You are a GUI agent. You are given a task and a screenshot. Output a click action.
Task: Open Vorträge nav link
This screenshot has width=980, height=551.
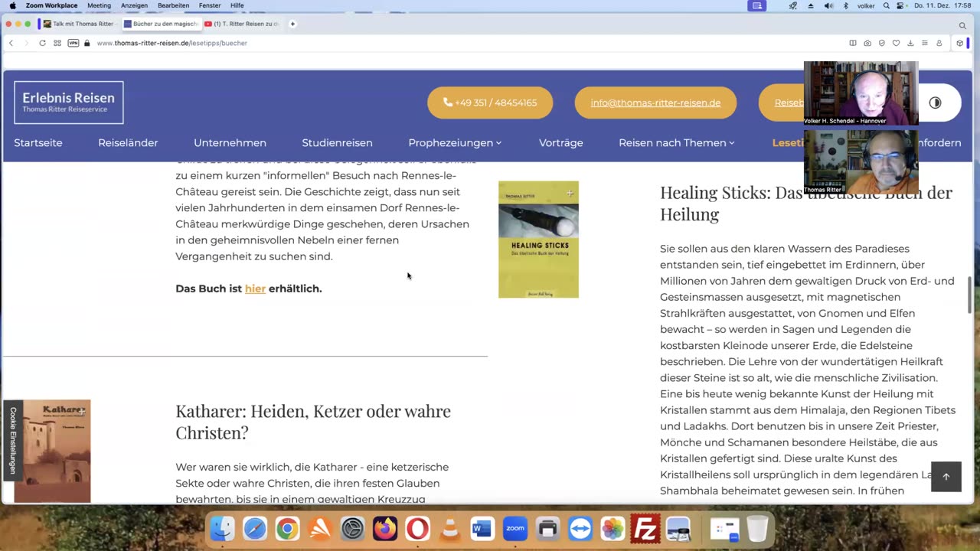(560, 142)
